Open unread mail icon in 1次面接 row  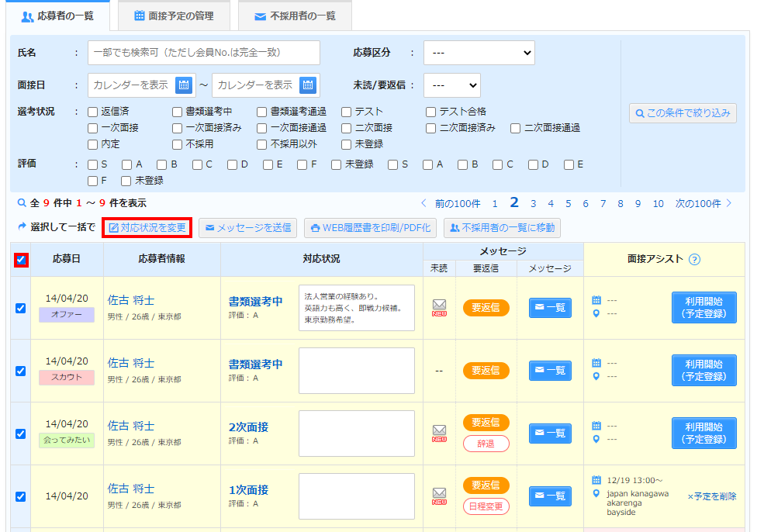[439, 496]
